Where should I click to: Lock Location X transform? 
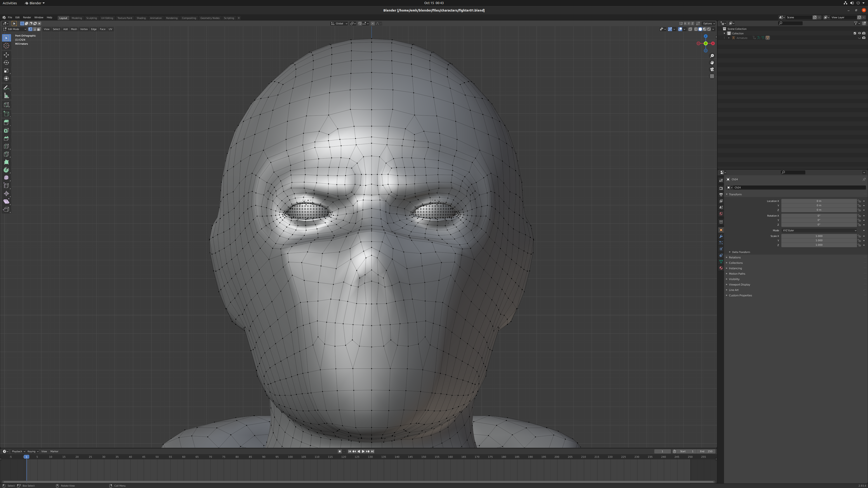859,201
